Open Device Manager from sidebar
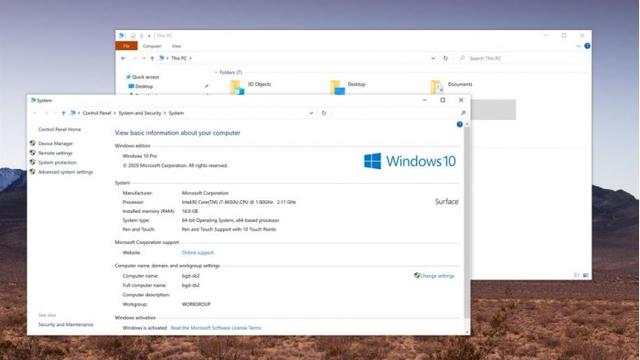The image size is (640, 360). [x=56, y=144]
